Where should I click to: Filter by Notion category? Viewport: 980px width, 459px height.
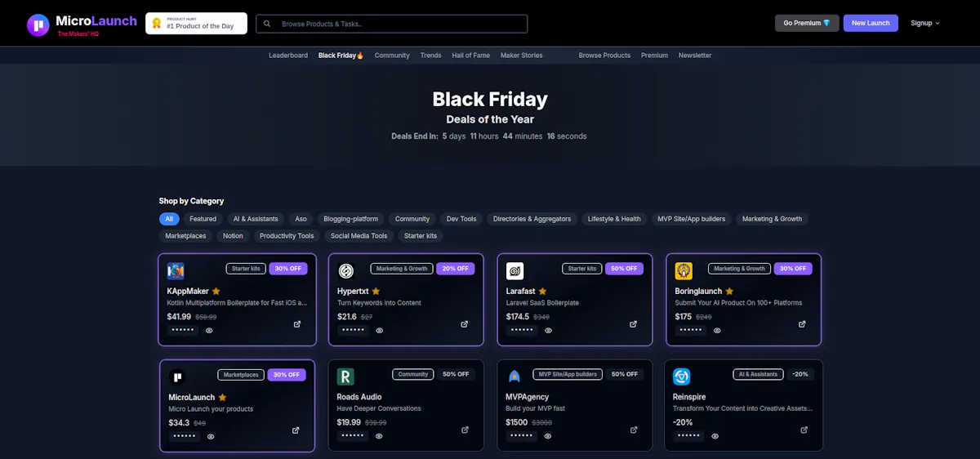233,236
